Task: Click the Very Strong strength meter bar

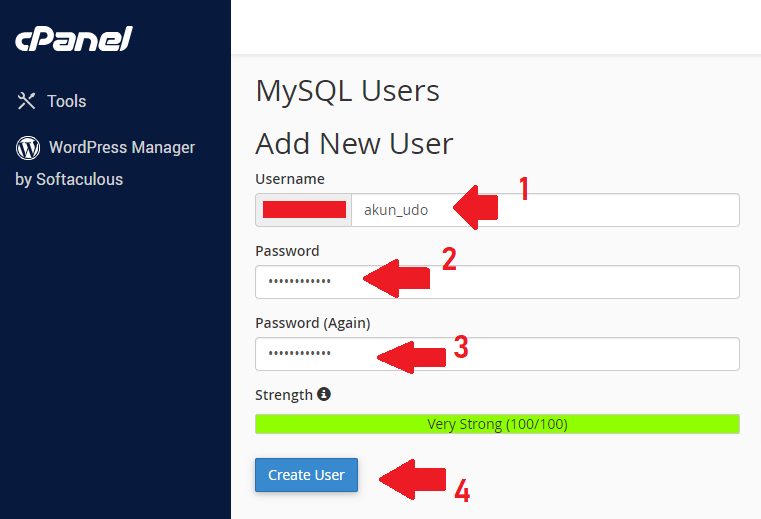Action: click(x=497, y=424)
